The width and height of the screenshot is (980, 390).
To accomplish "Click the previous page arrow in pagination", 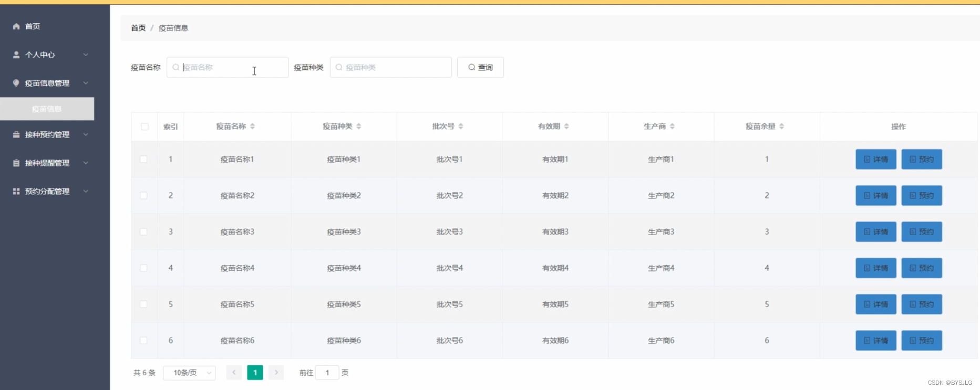I will click(234, 373).
